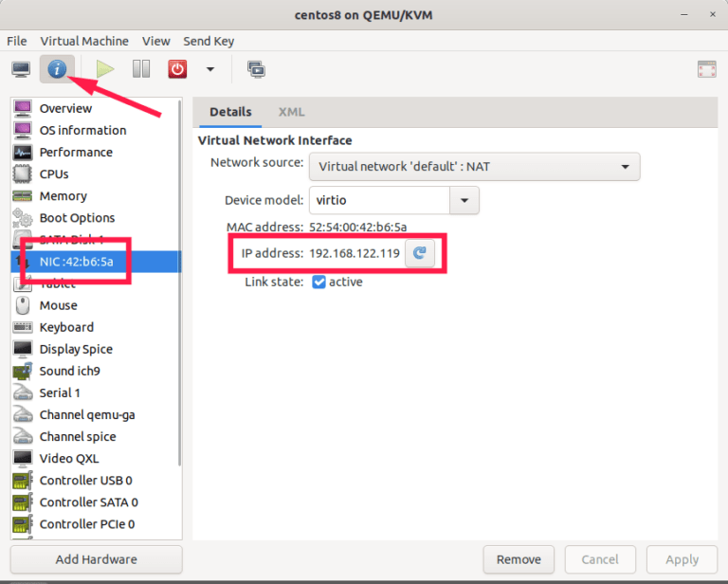728x584 pixels.
Task: Select Overview hardware entry
Action: pos(95,109)
